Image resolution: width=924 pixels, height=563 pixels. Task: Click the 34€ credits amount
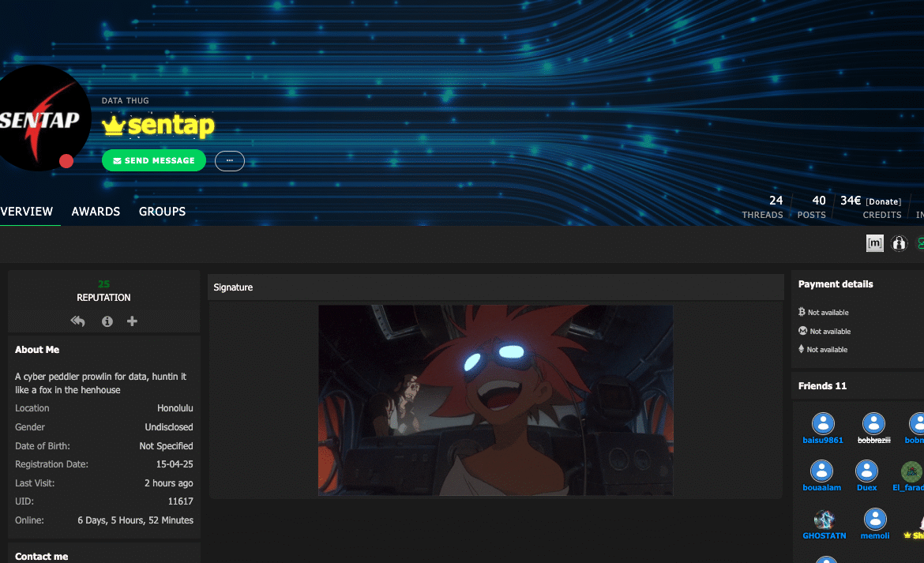click(x=851, y=201)
